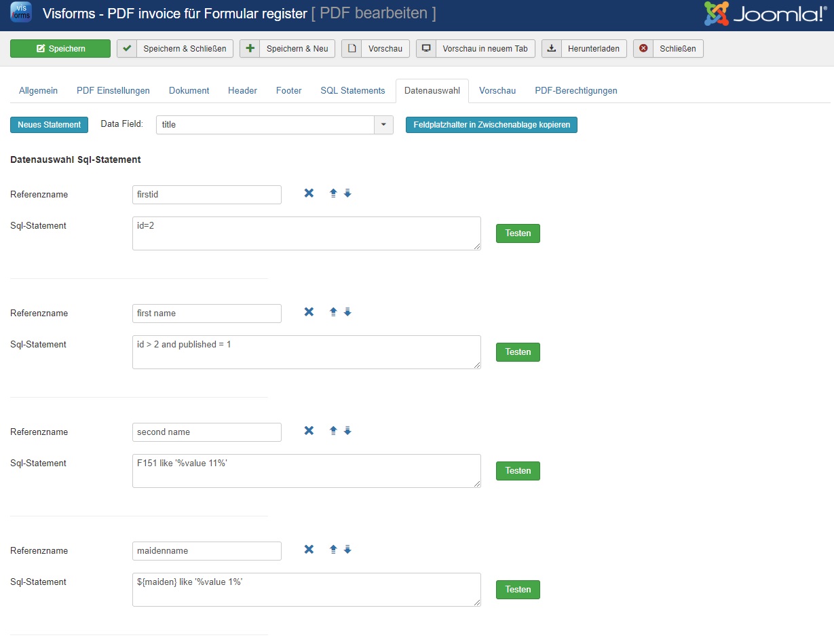Test the 'id=2' SQL statement
This screenshot has width=834, height=644.
(518, 233)
